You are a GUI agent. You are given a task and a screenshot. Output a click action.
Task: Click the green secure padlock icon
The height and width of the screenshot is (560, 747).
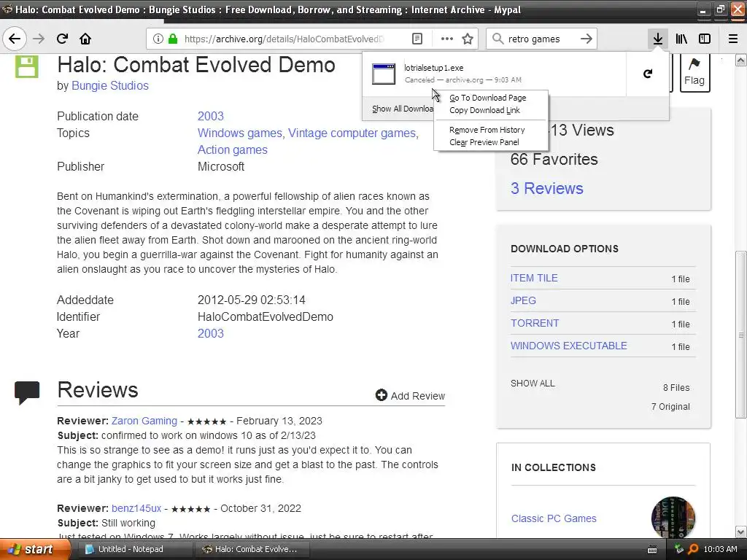click(173, 39)
